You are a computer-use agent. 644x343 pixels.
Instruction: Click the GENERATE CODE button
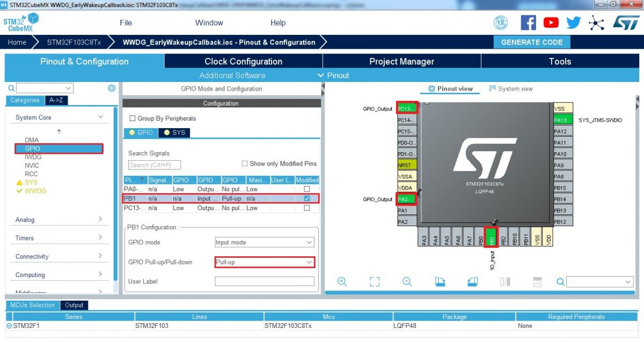[532, 42]
